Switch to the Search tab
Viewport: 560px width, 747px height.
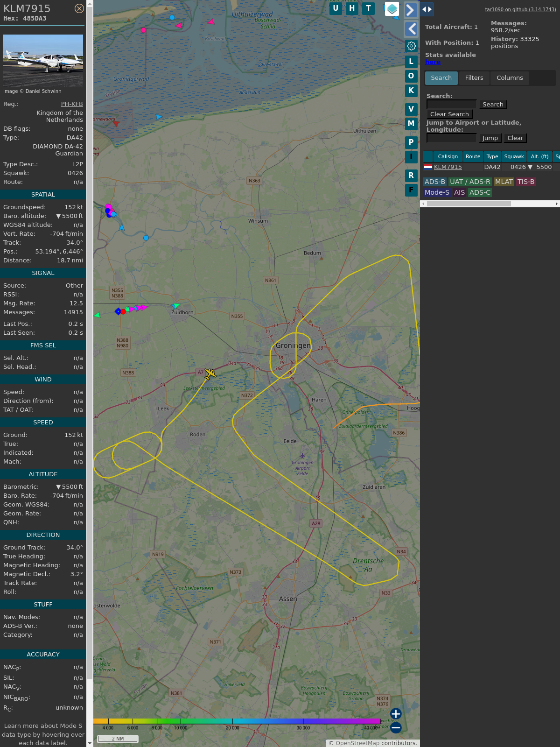point(441,78)
